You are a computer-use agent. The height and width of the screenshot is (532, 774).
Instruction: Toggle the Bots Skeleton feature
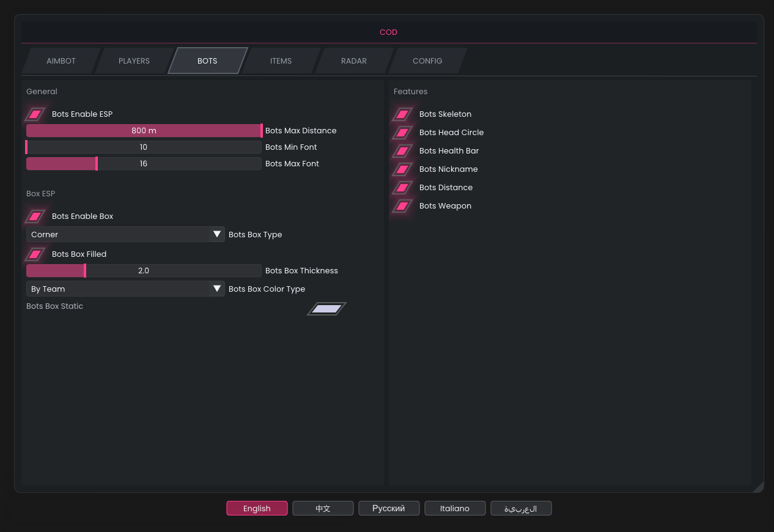point(402,114)
